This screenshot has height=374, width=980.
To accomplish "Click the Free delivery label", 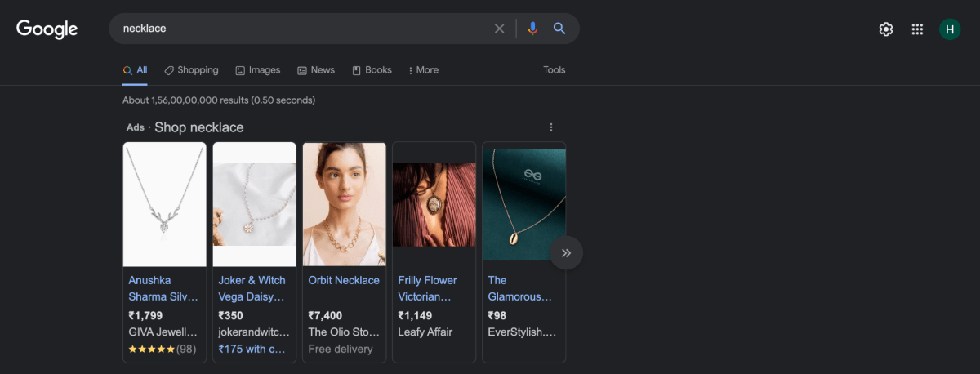I will pos(341,349).
